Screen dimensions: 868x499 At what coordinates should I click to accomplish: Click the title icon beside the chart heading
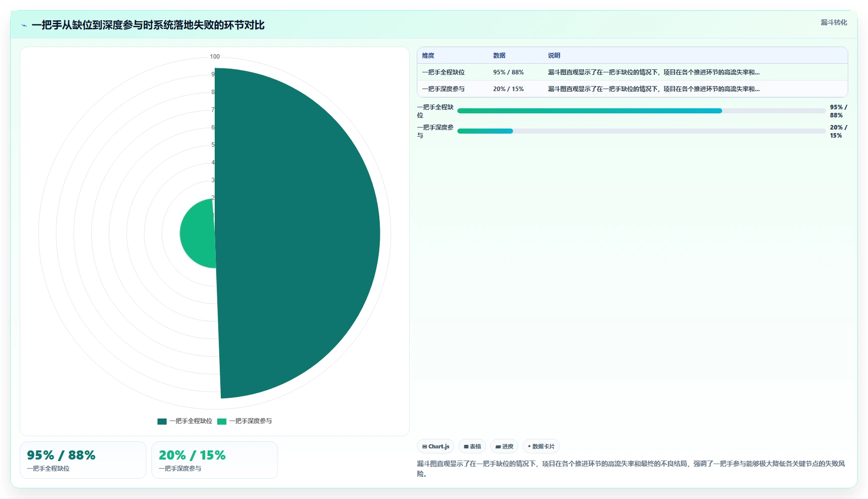tap(24, 25)
